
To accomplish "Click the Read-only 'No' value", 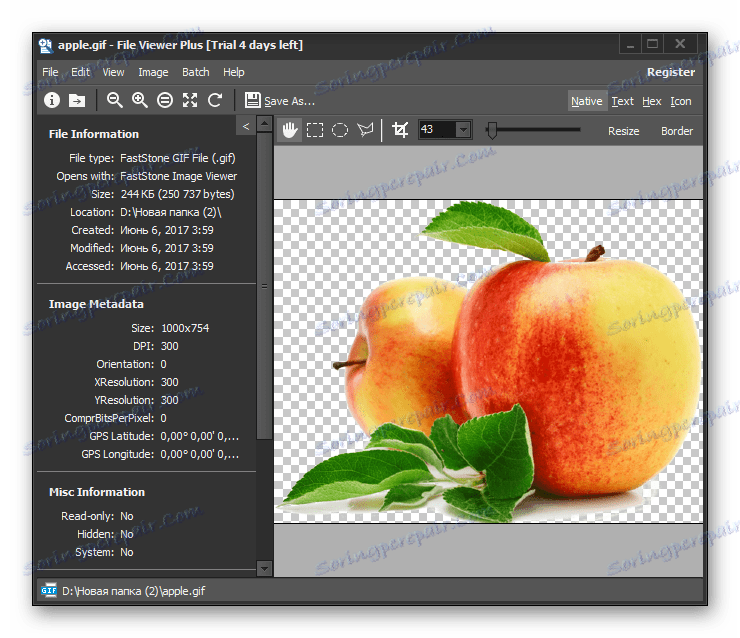I will point(126,516).
